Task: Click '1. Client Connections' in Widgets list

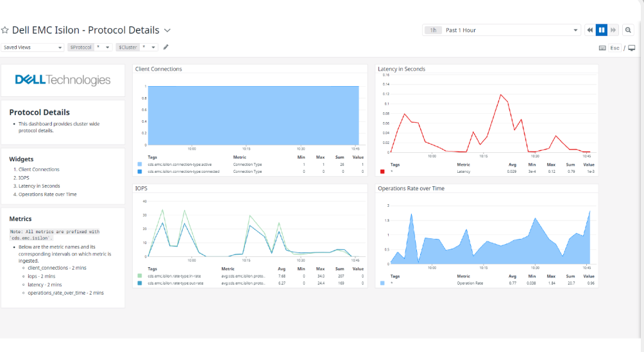Action: point(39,170)
